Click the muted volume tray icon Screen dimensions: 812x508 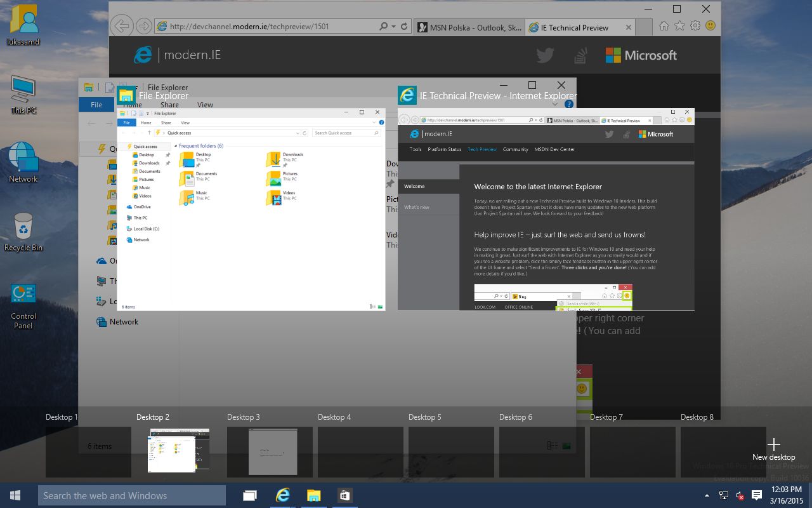pyautogui.click(x=740, y=495)
